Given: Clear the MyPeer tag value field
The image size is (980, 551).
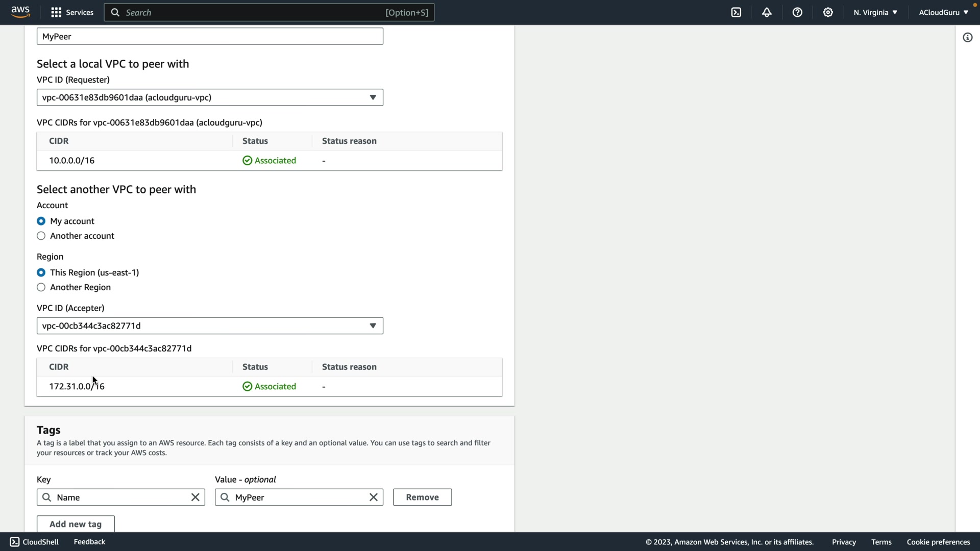Looking at the screenshot, I should coord(373,497).
